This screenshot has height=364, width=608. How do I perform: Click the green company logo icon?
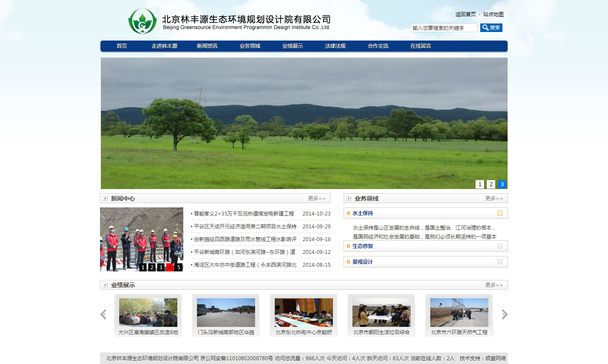coord(142,21)
